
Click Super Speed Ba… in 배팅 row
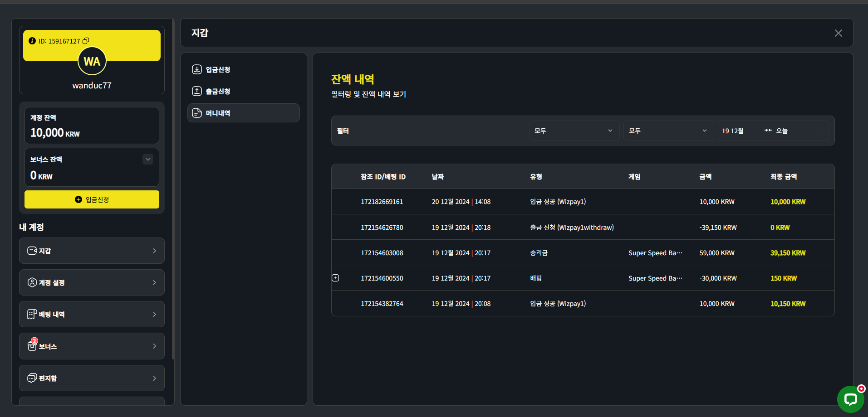[x=655, y=278]
